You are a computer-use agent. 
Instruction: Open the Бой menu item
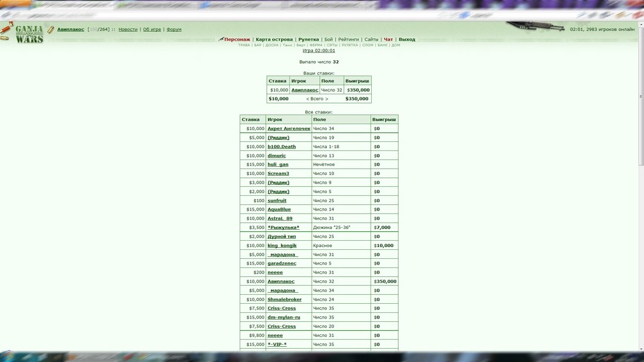[328, 39]
